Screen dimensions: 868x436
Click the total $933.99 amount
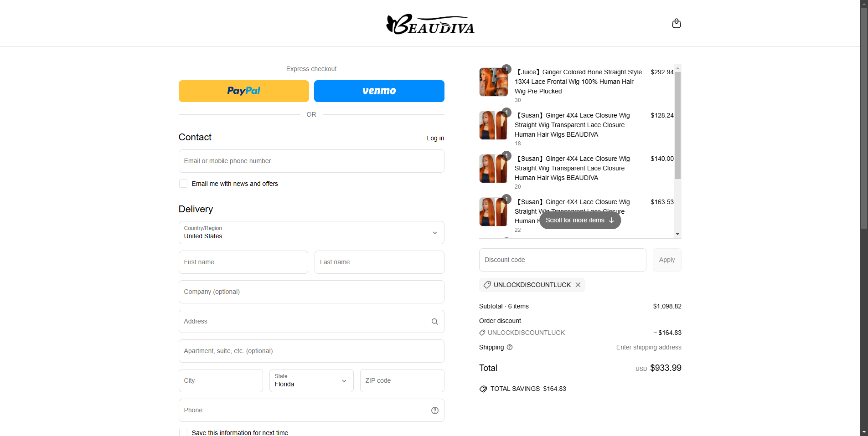pyautogui.click(x=666, y=368)
